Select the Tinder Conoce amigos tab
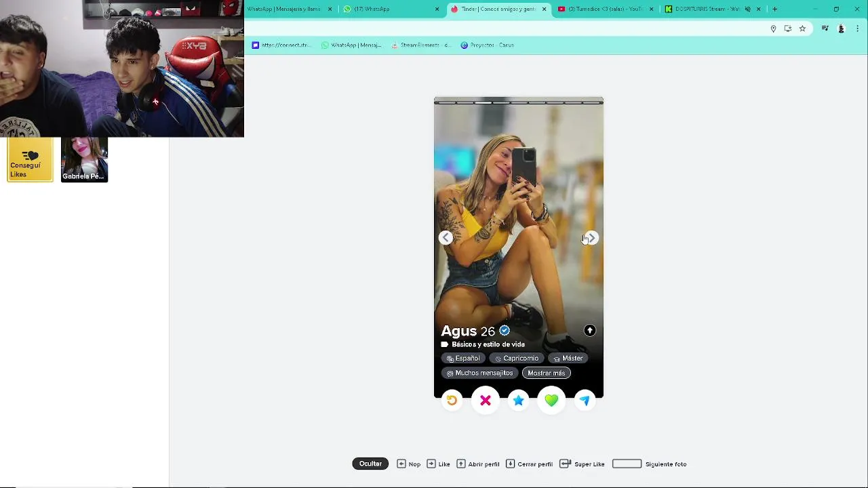This screenshot has height=488, width=868. tap(499, 9)
